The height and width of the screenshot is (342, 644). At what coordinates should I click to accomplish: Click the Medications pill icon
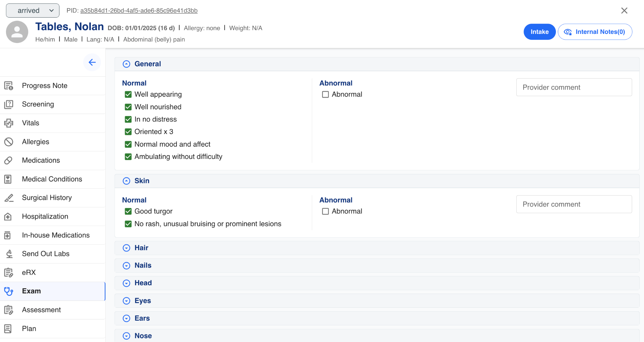[x=8, y=160]
